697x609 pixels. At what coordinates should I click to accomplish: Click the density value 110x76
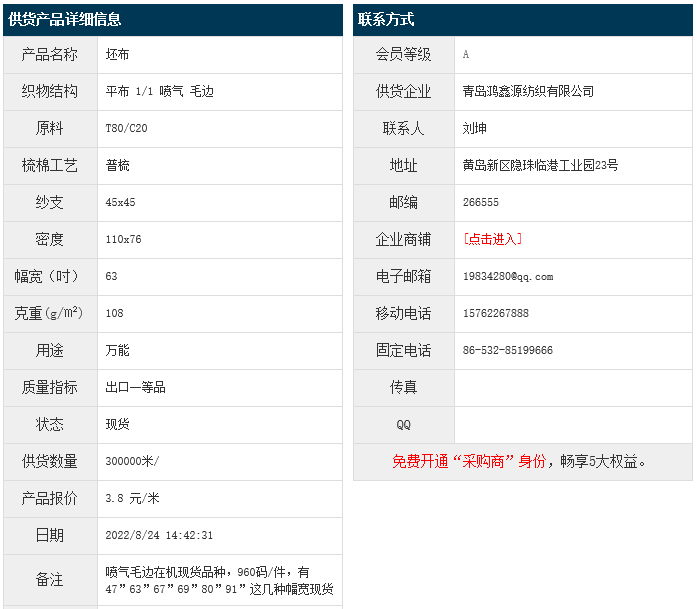(123, 239)
